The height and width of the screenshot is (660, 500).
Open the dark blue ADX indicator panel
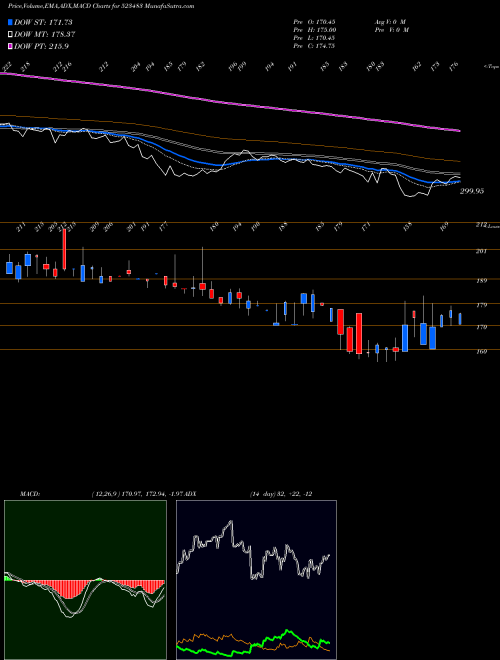tap(256, 580)
